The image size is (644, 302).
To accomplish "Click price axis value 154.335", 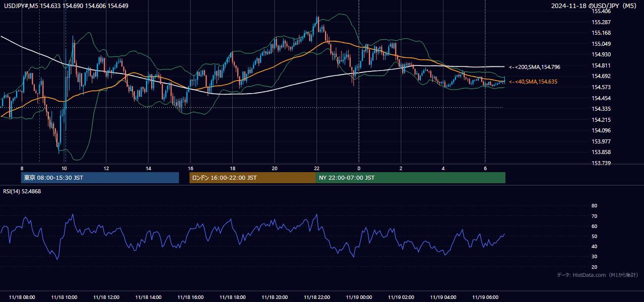I will [x=601, y=109].
